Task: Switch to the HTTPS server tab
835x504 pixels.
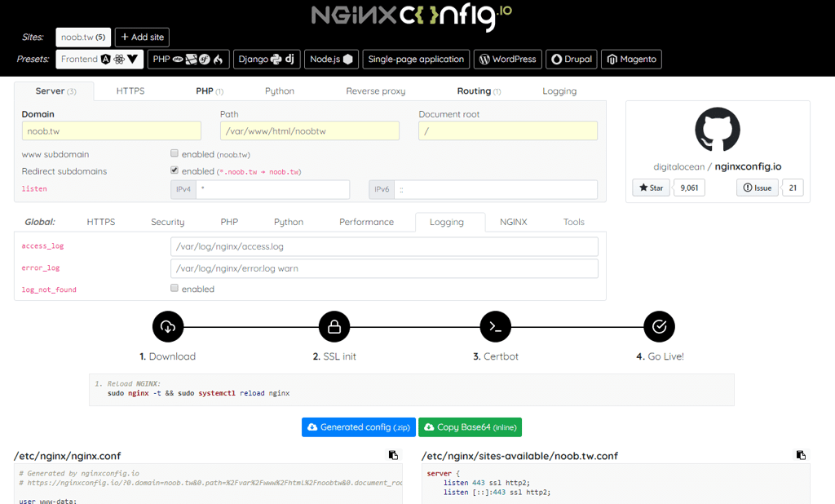Action: (x=130, y=91)
